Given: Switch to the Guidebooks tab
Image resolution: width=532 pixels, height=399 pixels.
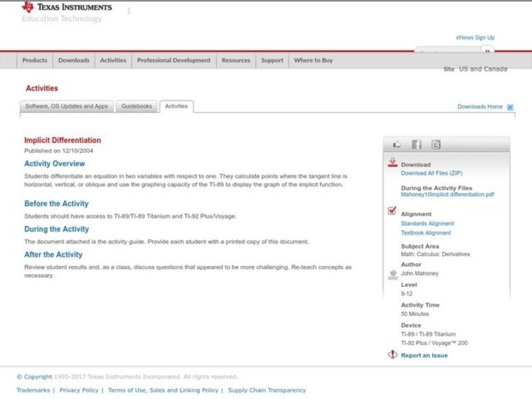Looking at the screenshot, I should click(136, 106).
